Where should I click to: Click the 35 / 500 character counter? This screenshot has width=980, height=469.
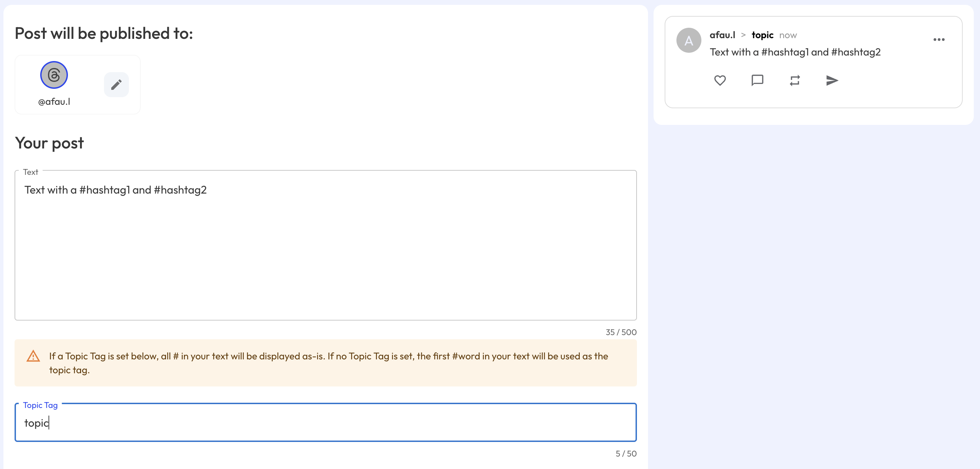click(x=621, y=332)
